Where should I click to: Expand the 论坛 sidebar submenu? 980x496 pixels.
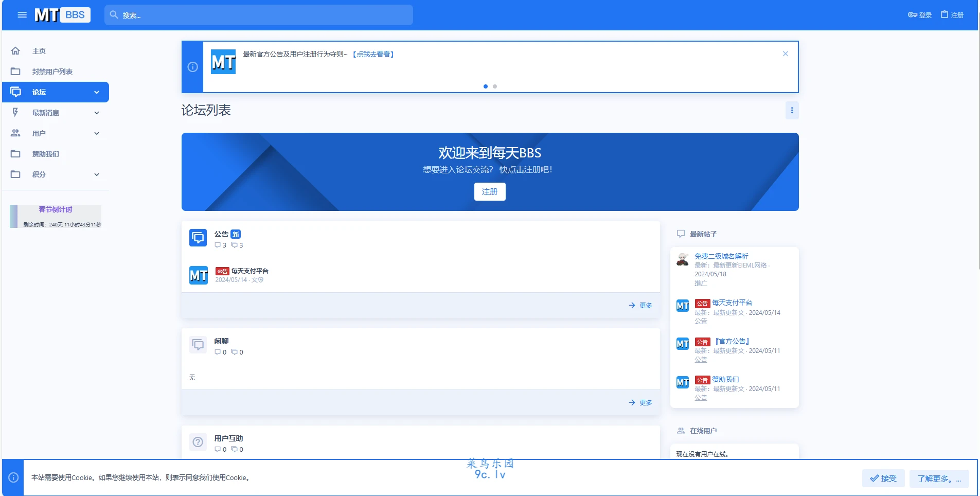[x=97, y=92]
